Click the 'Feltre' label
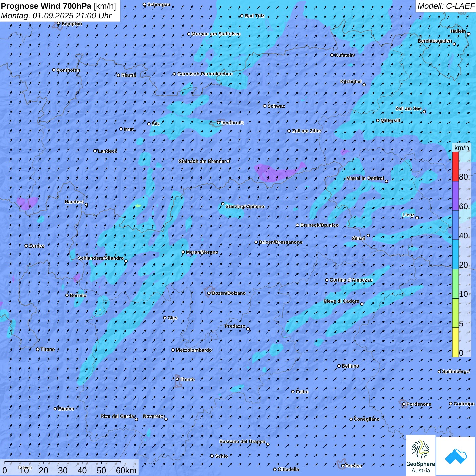Viewport: 476px width, 476px height. (302, 392)
